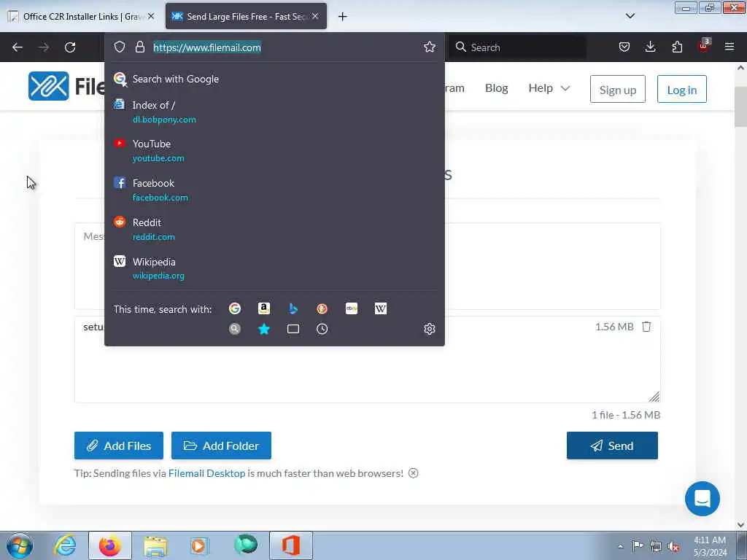
Task: Select the Wikipedia suggestion
Action: point(274,268)
